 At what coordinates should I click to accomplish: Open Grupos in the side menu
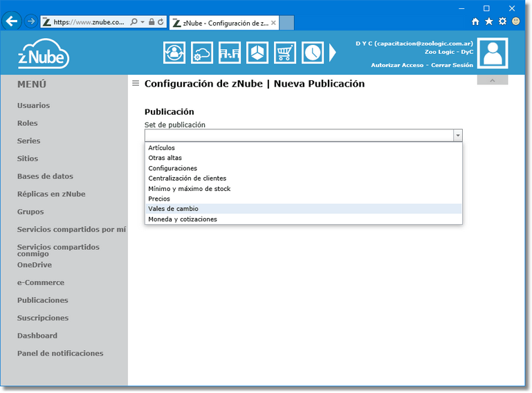(30, 212)
